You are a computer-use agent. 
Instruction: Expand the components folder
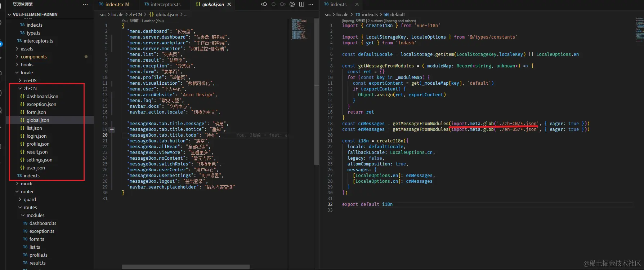pyautogui.click(x=17, y=57)
